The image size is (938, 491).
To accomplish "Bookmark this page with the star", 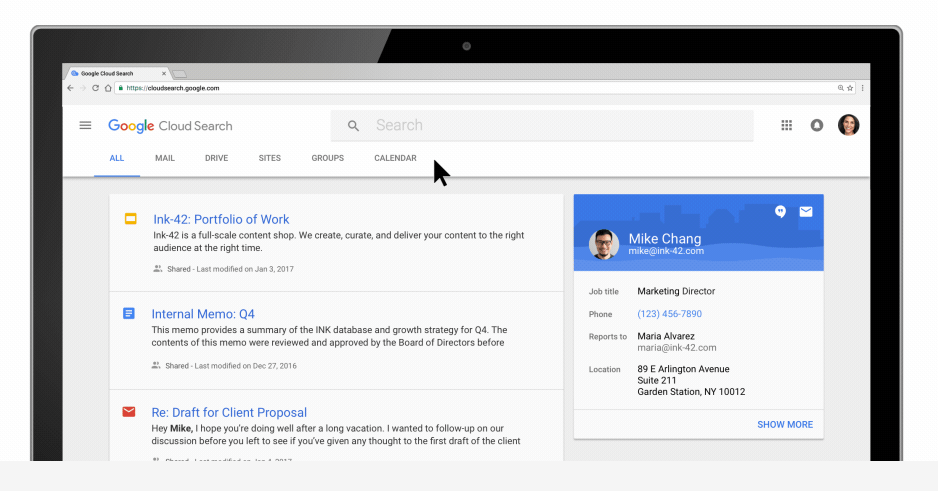I will pyautogui.click(x=849, y=88).
